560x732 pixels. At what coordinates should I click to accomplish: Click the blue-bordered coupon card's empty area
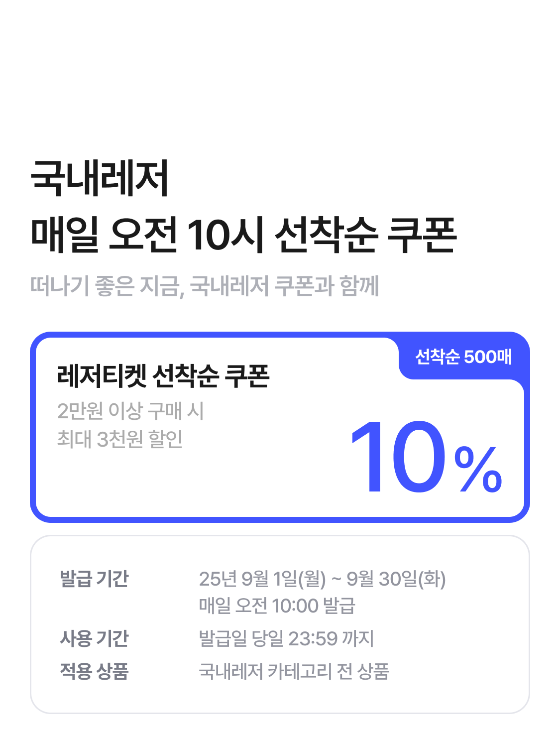click(x=199, y=483)
